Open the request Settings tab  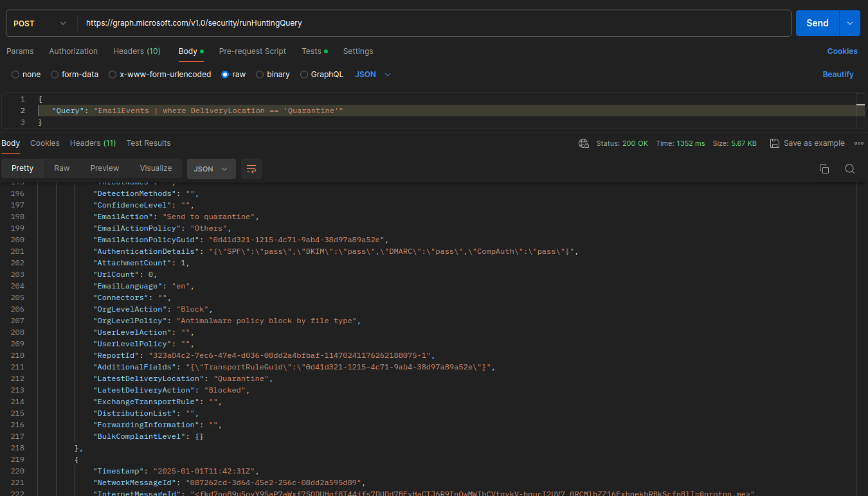(x=358, y=51)
